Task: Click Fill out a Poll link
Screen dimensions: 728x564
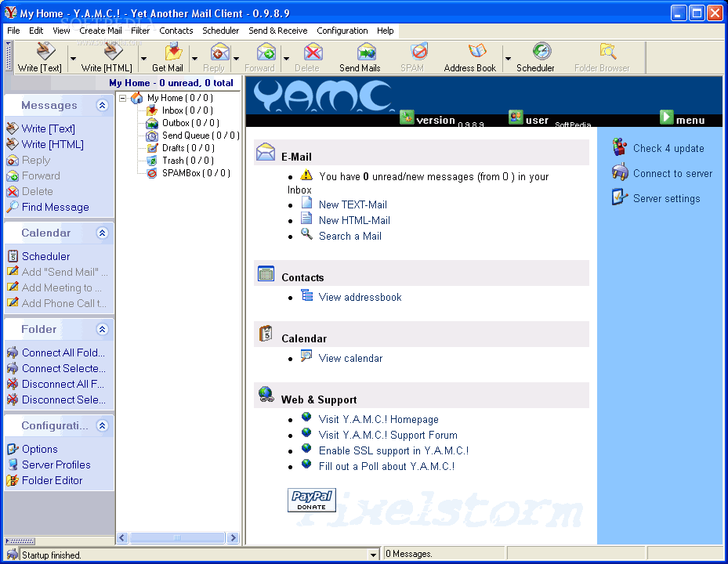Action: coord(387,466)
